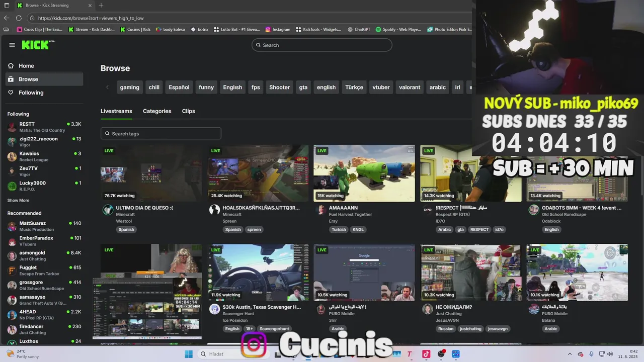Screen dimensions: 644x362
Task: Open asmongold in Recommended list
Action: tap(44, 255)
